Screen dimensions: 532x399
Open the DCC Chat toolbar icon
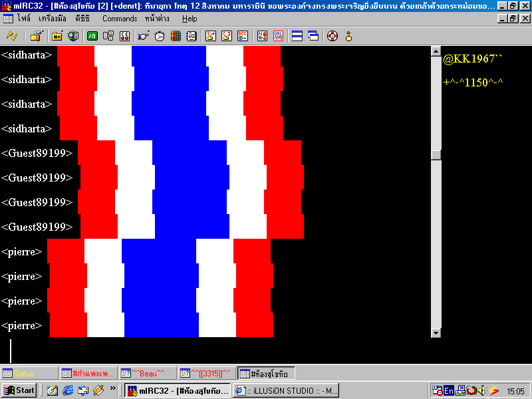coord(227,36)
